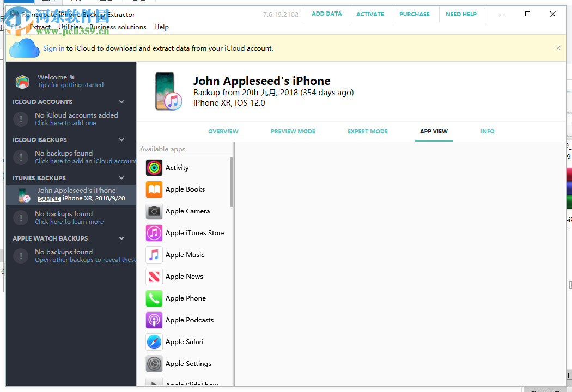This screenshot has width=572, height=392.
Task: Select the Apple Safari app icon
Action: [154, 341]
